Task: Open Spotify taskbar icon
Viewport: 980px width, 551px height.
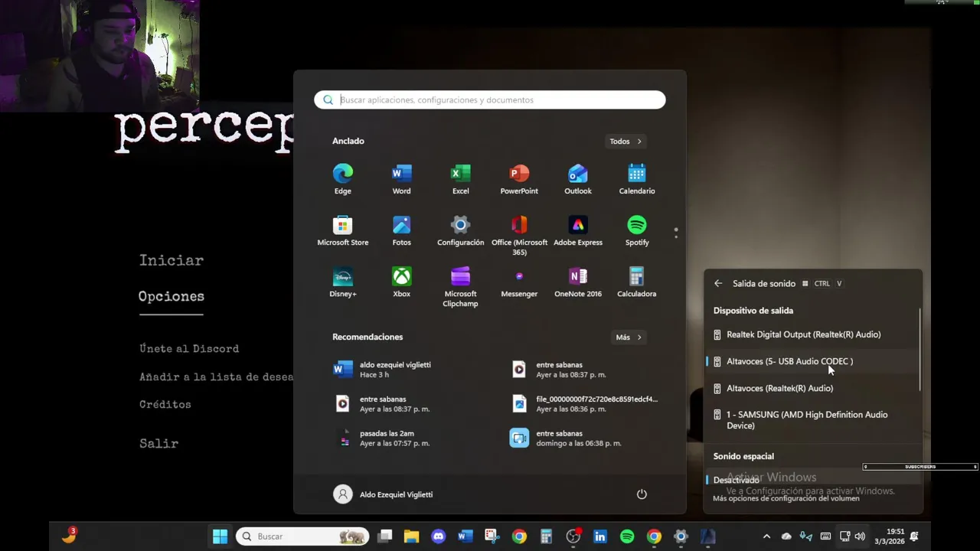Action: click(627, 536)
